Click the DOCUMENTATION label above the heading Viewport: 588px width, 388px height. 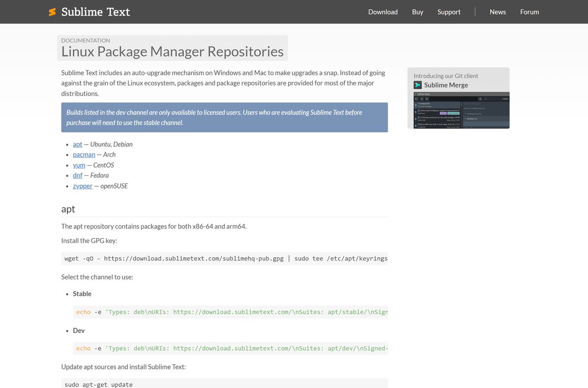(85, 40)
